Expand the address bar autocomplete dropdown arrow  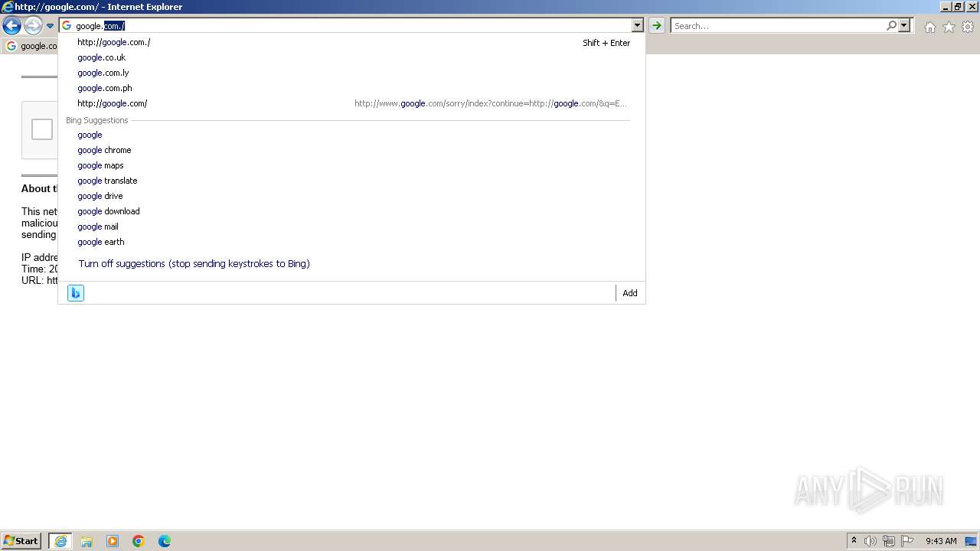[638, 26]
